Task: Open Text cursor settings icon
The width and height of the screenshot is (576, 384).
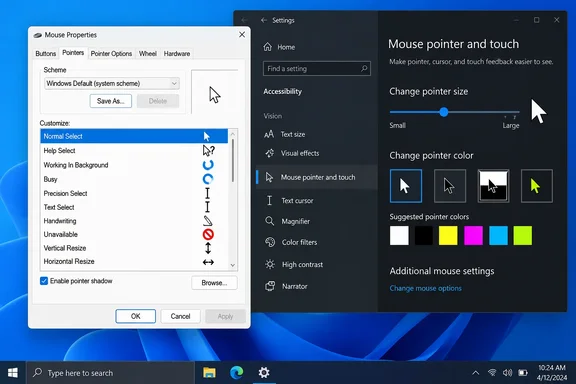Action: (x=269, y=201)
